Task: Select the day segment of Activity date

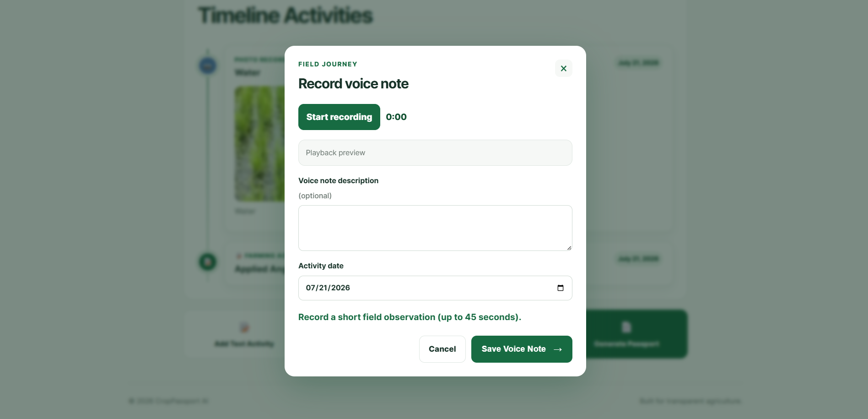Action: 323,288
